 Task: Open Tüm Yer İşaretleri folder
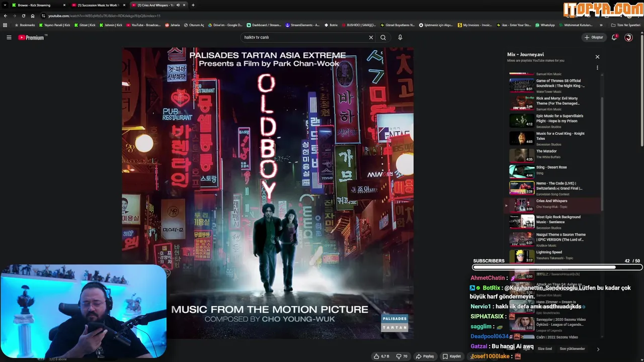[626, 25]
